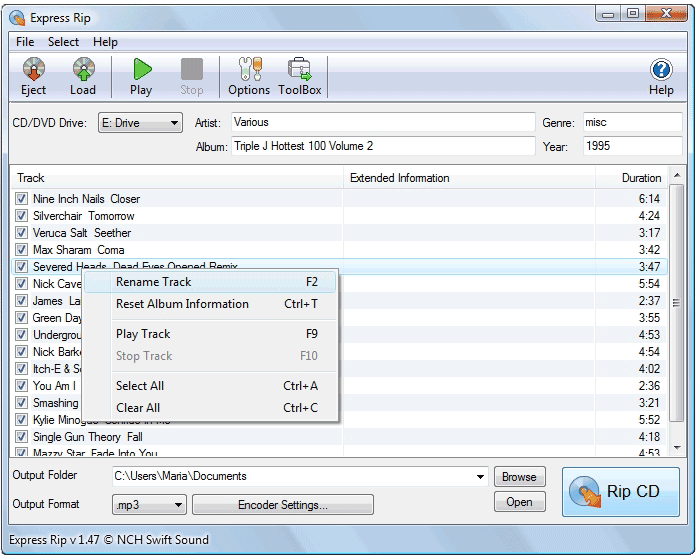Start playback with the green Play icon
This screenshot has width=697, height=558.
142,69
